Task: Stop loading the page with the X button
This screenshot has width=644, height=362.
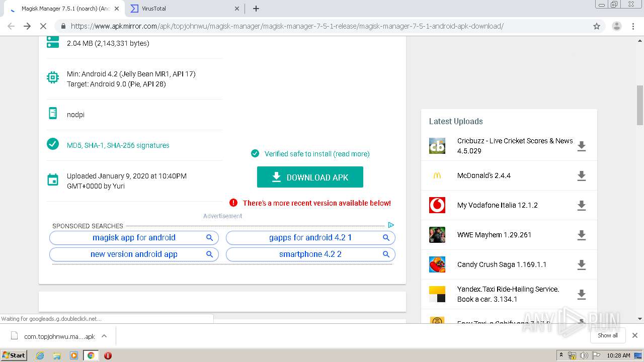Action: [43, 26]
